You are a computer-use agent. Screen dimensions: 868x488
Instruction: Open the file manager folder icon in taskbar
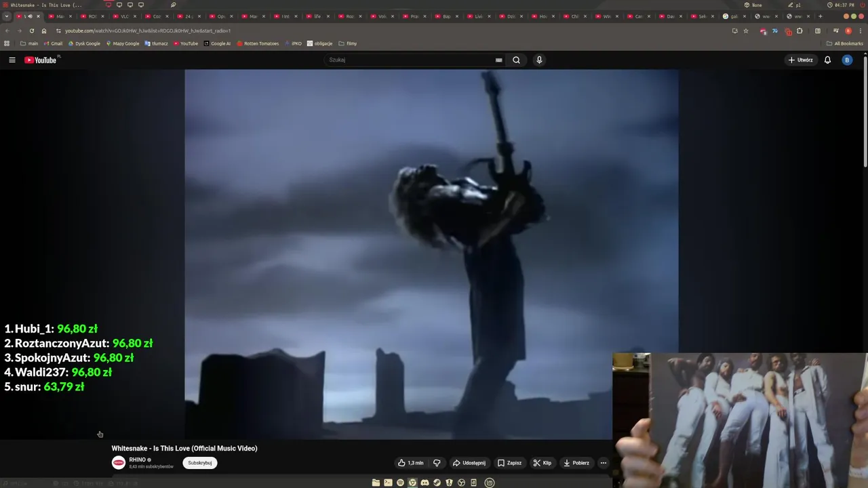(376, 483)
